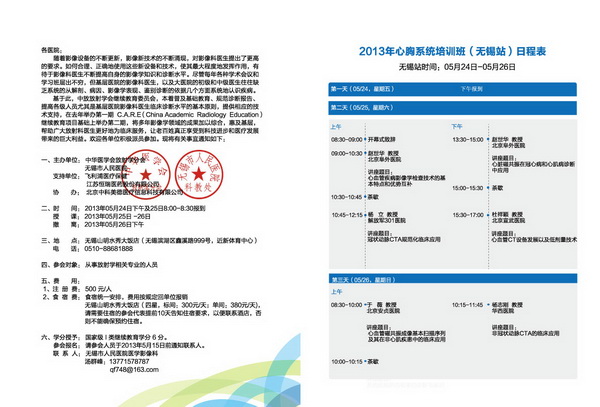The height and width of the screenshot is (407, 600).
Task: Click the bullet dot beside 15:30-17:00 session
Action: pyautogui.click(x=488, y=215)
